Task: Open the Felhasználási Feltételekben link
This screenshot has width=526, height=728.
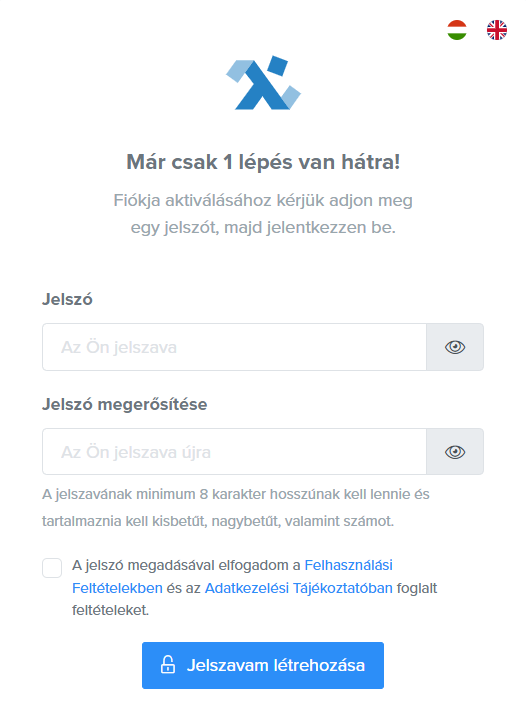Action: (348, 565)
